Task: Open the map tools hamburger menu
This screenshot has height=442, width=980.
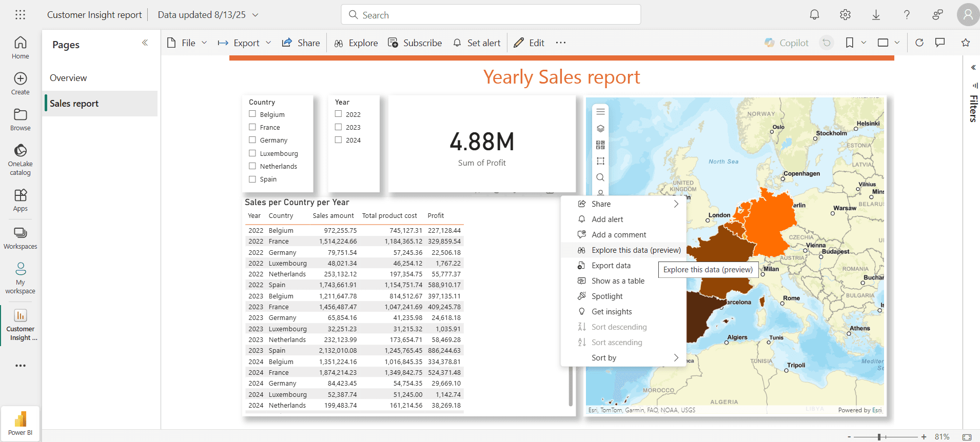Action: tap(600, 112)
